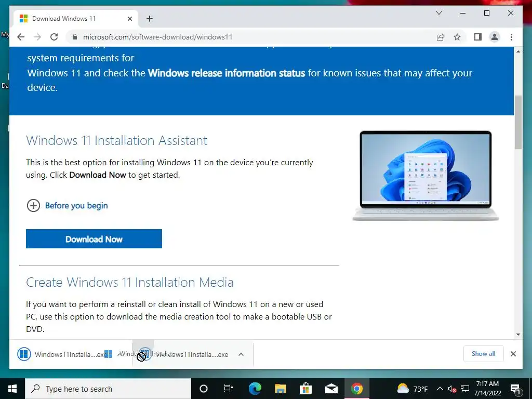This screenshot has height=399, width=532.
Task: Click the muted volume tray icon
Action: (453, 389)
